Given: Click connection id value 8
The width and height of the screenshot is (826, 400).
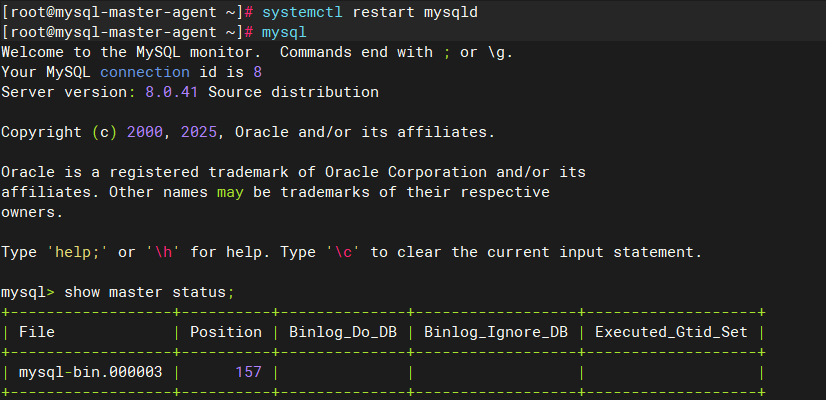Looking at the screenshot, I should coord(258,72).
